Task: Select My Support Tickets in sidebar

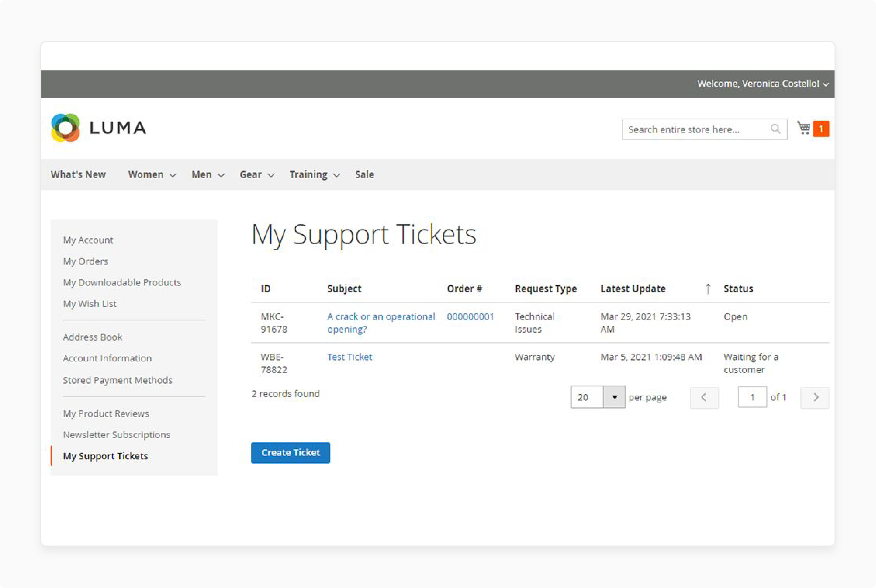Action: point(105,456)
